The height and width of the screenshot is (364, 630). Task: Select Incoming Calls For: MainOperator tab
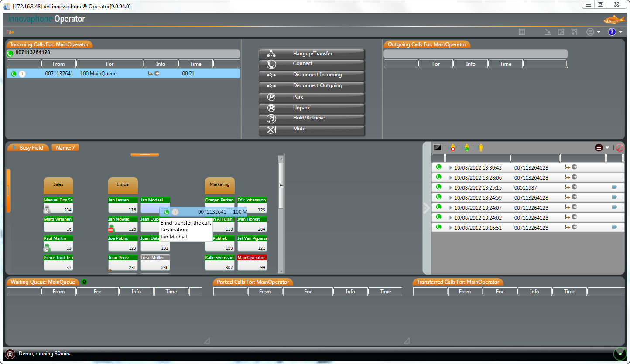coord(49,44)
